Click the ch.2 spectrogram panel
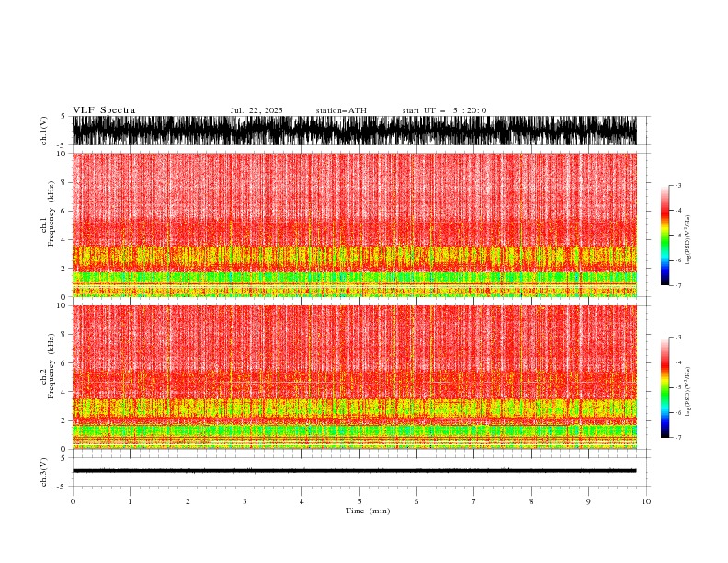Image resolution: width=728 pixels, height=563 pixels. coord(355,377)
